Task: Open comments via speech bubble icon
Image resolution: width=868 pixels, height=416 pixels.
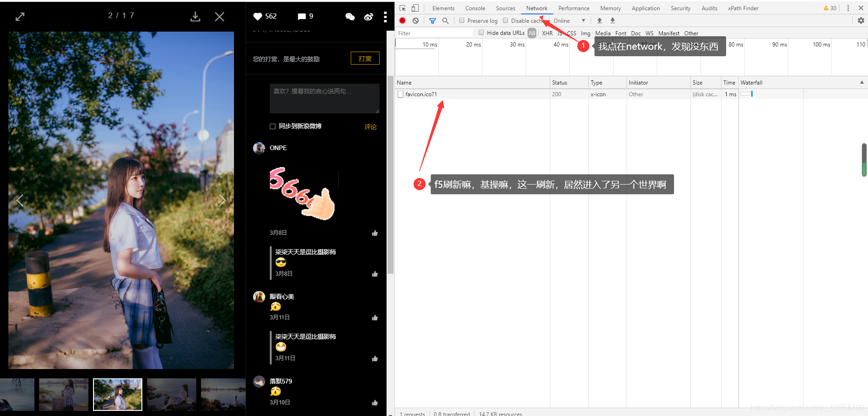Action: (x=301, y=16)
